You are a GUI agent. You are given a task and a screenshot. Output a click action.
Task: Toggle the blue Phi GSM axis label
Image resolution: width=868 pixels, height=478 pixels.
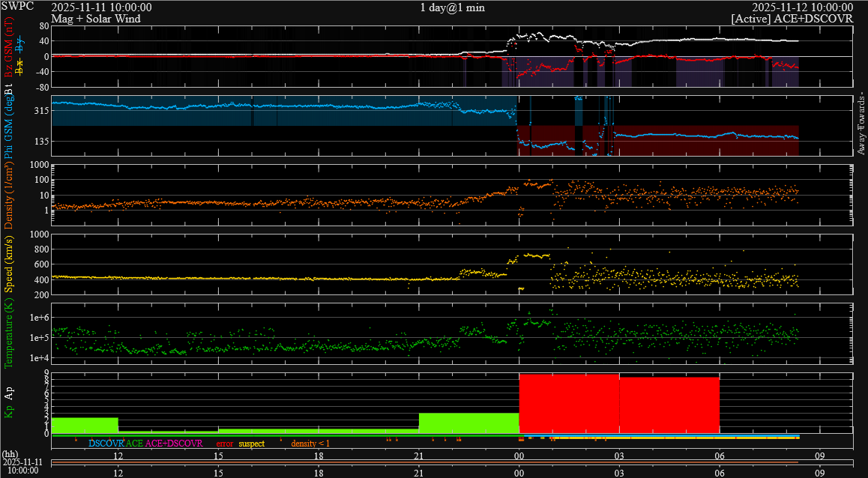click(x=9, y=126)
